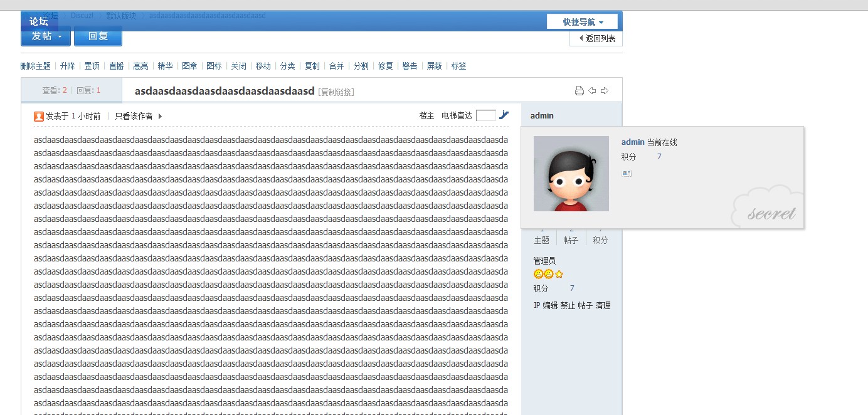
Task: Click the 清理 admin action link
Action: [603, 305]
